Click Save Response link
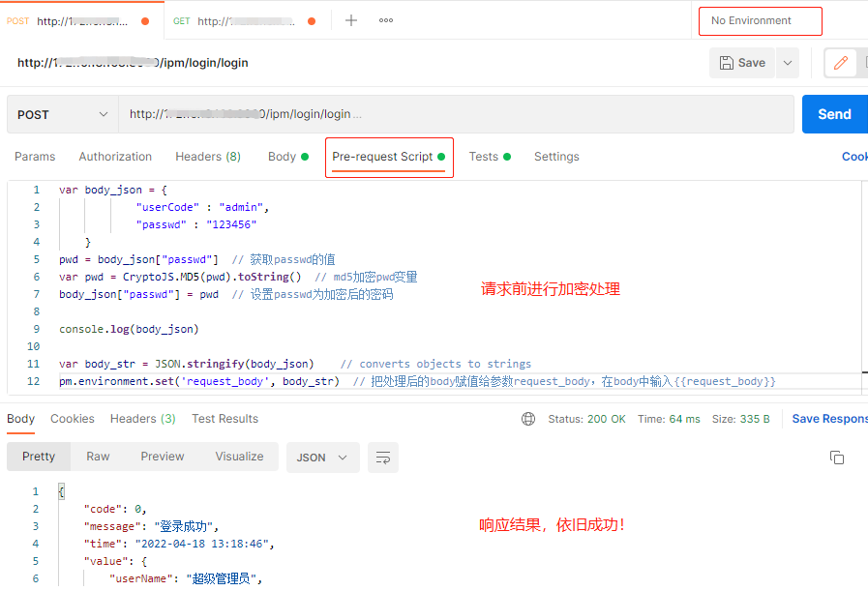Viewport: 868px width, 591px height. coord(830,419)
